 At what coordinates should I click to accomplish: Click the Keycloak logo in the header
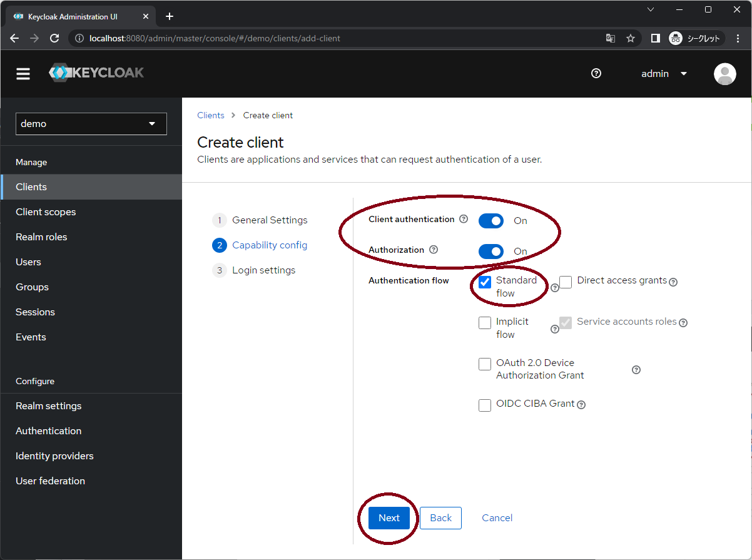click(96, 73)
